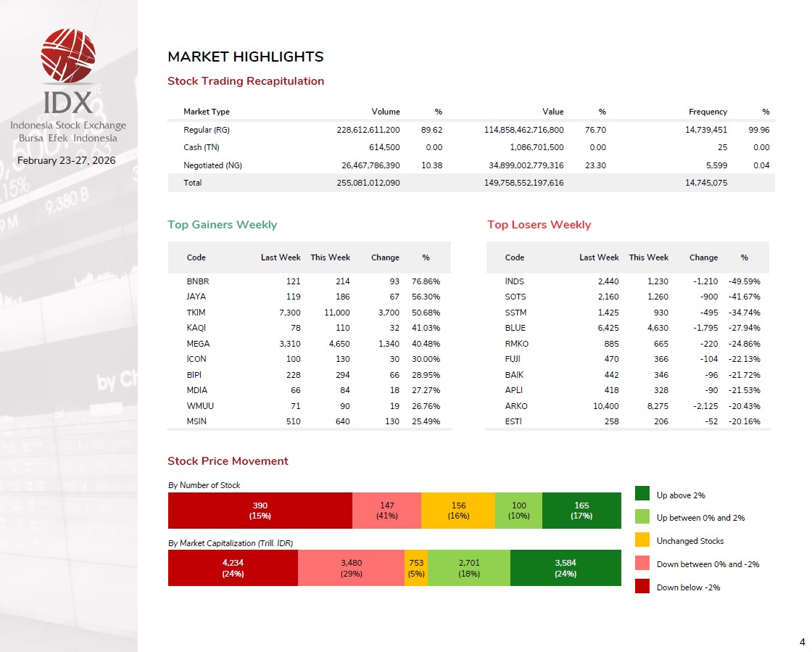This screenshot has width=812, height=652.
Task: Click the 'Volume' column header
Action: click(386, 112)
